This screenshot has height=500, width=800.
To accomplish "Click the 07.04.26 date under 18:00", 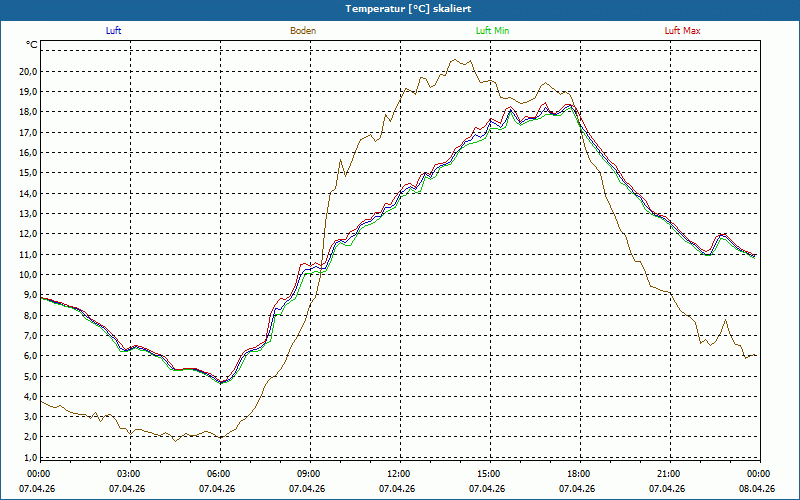I will pyautogui.click(x=578, y=488).
